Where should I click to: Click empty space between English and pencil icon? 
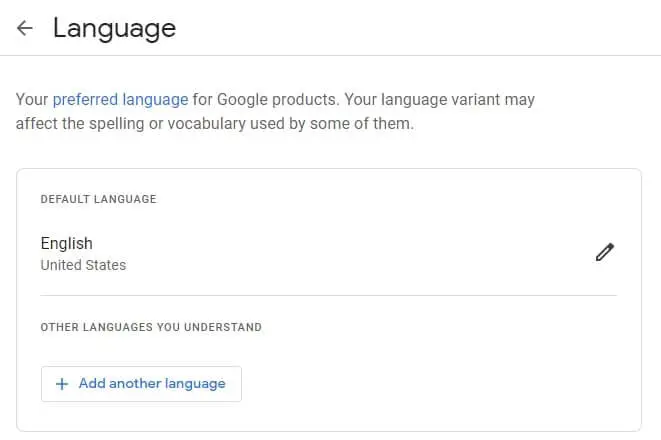(337, 253)
